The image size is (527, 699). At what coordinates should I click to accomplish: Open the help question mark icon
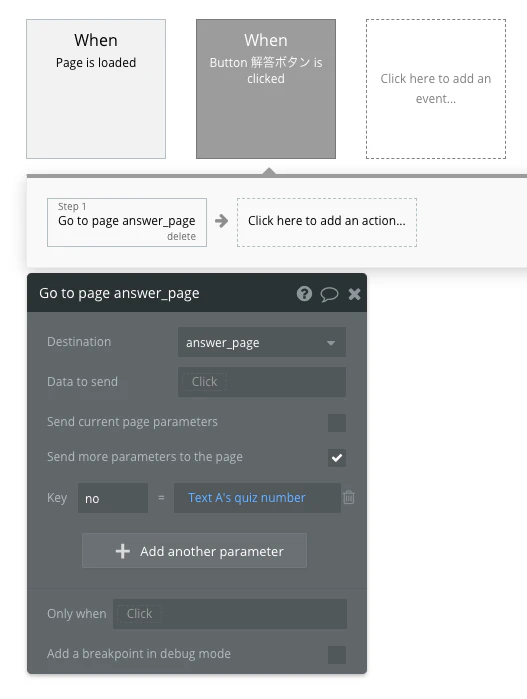(305, 294)
